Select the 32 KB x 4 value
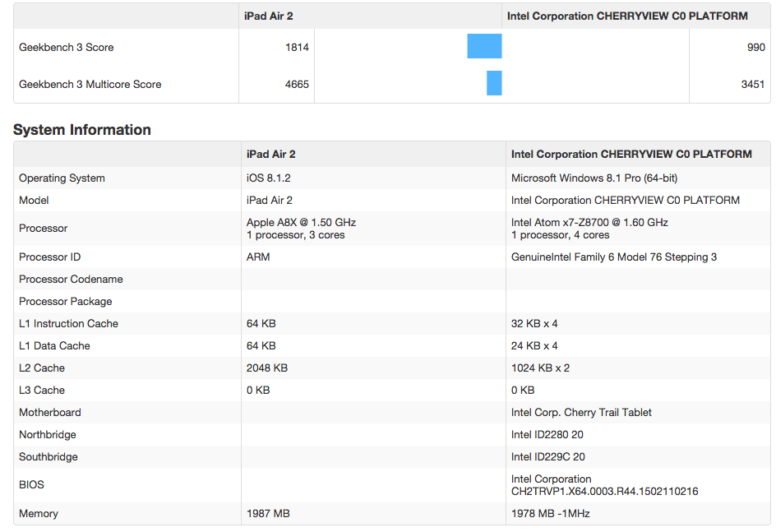 click(534, 324)
